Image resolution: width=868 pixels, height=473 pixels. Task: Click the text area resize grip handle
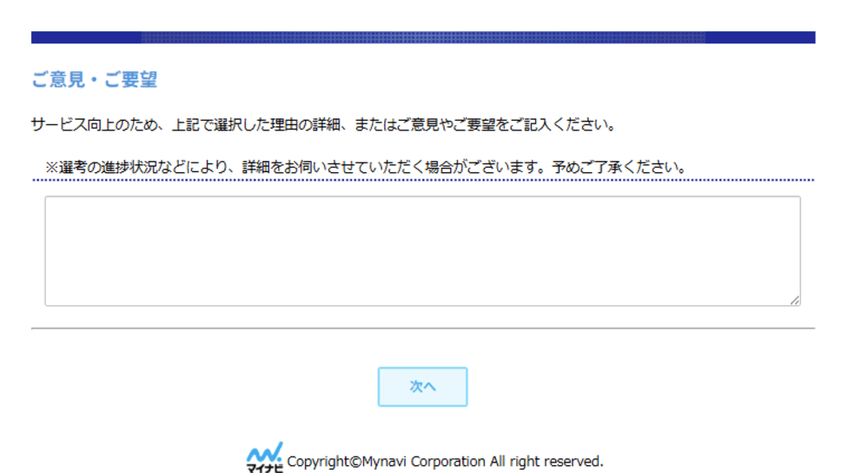[795, 300]
